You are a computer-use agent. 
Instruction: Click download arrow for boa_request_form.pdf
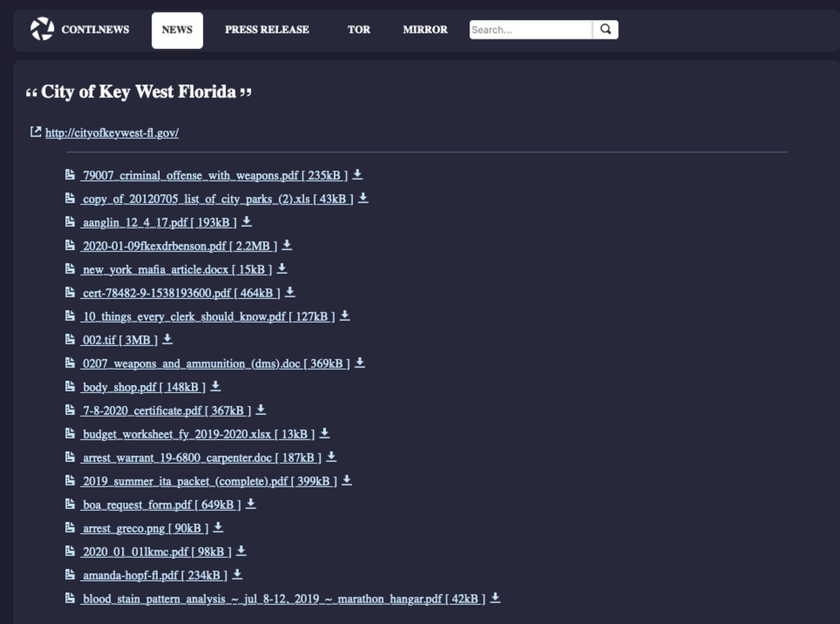pos(251,504)
